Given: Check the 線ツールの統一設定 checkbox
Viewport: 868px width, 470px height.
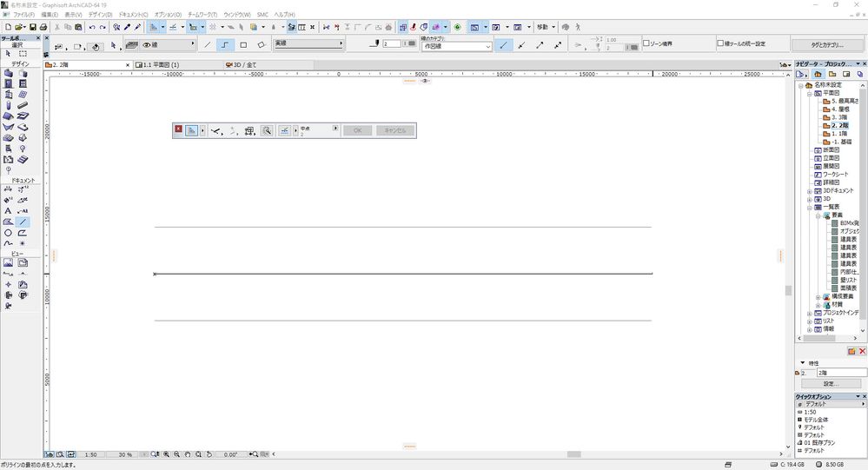Looking at the screenshot, I should tap(720, 43).
